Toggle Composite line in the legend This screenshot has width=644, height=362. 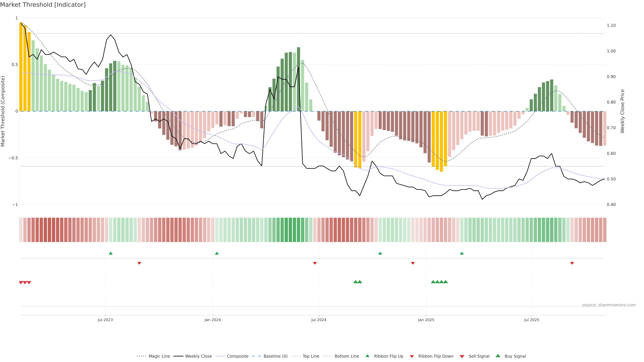(237, 356)
